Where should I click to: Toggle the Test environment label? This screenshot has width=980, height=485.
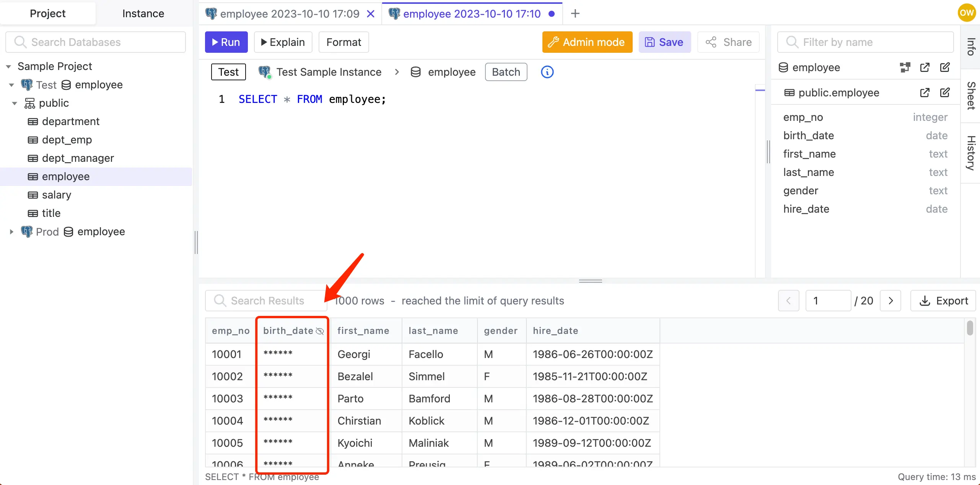[228, 72]
